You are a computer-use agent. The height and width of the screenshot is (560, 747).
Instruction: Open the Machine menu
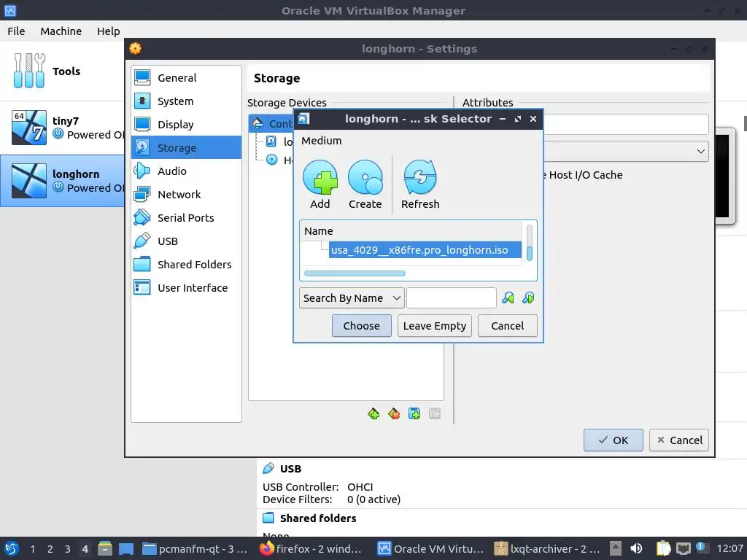pos(61,31)
